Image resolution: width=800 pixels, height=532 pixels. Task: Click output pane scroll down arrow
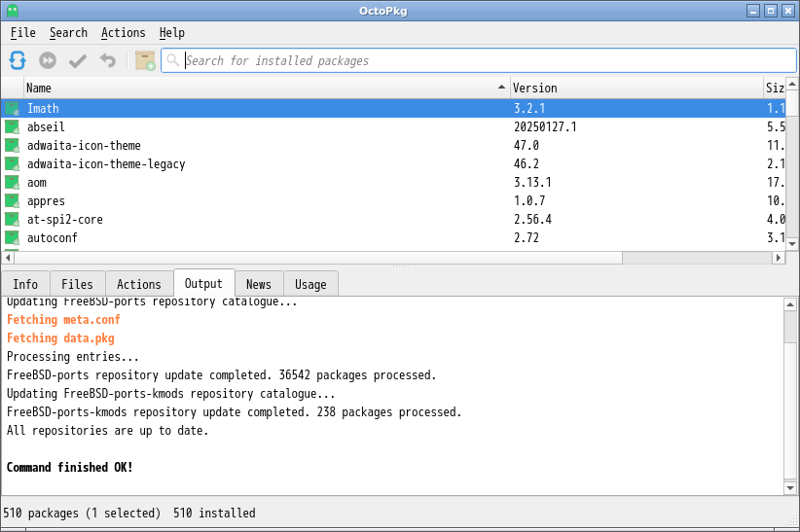[x=790, y=488]
